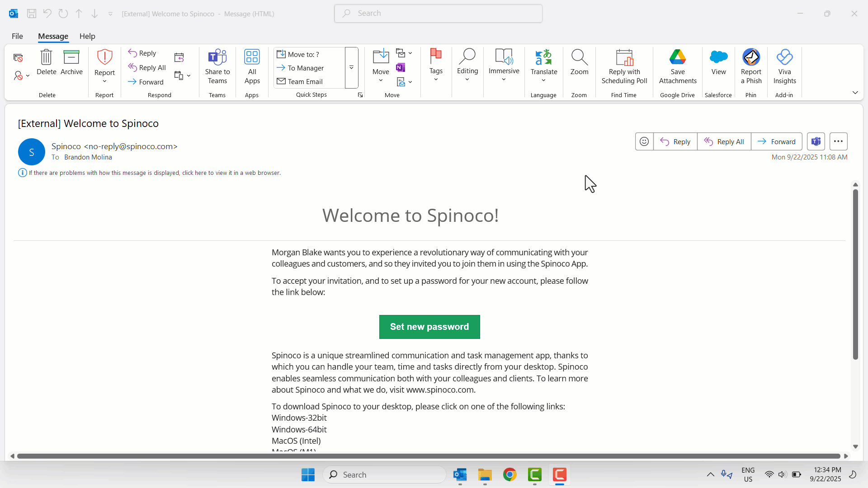
Task: Click Forward button in message header
Action: pos(776,141)
